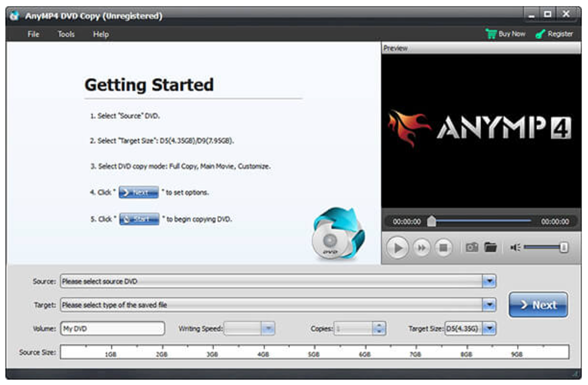588x385 pixels.
Task: Click the big Next button
Action: pyautogui.click(x=538, y=305)
